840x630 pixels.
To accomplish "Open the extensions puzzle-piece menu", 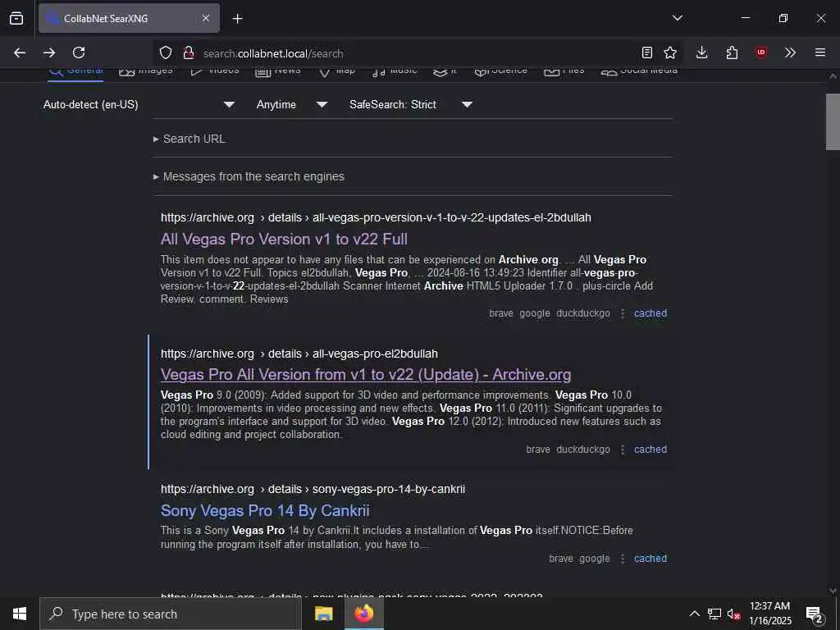I will [732, 52].
